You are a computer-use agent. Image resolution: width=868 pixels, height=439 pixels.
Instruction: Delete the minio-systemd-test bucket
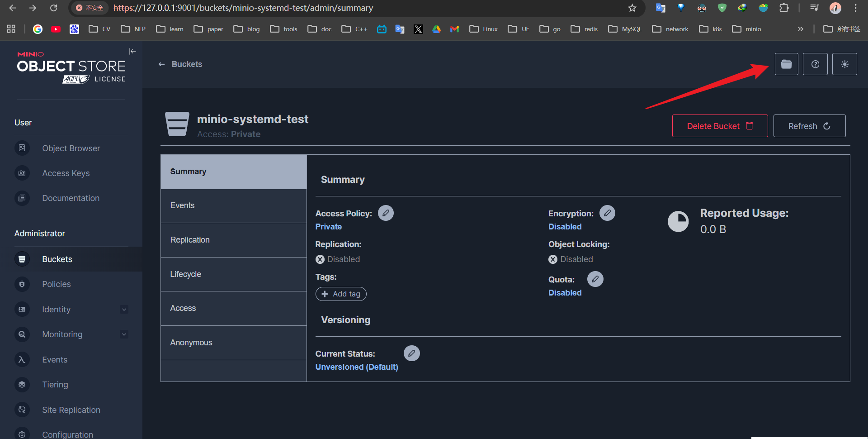tap(720, 126)
